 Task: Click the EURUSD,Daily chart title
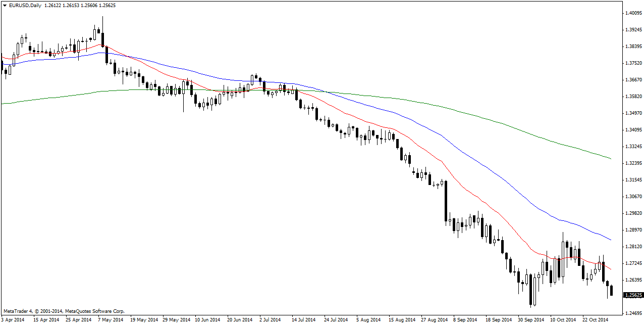25,6
